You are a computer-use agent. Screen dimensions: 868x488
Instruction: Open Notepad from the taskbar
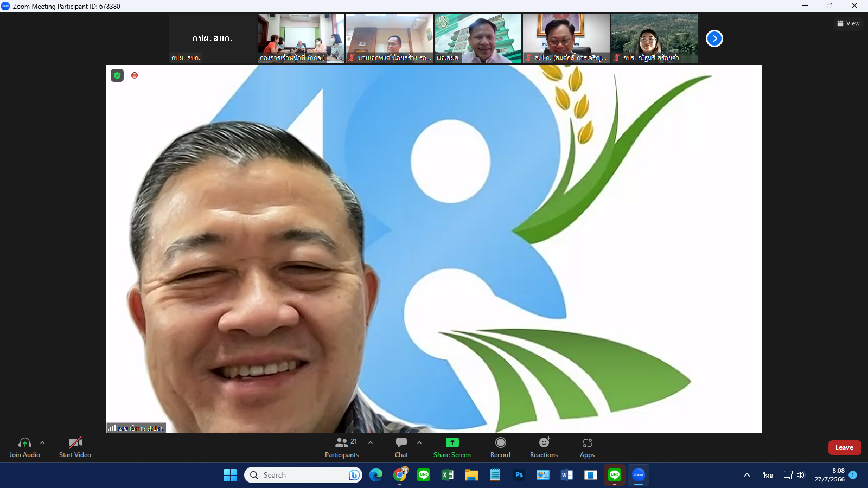pyautogui.click(x=495, y=475)
